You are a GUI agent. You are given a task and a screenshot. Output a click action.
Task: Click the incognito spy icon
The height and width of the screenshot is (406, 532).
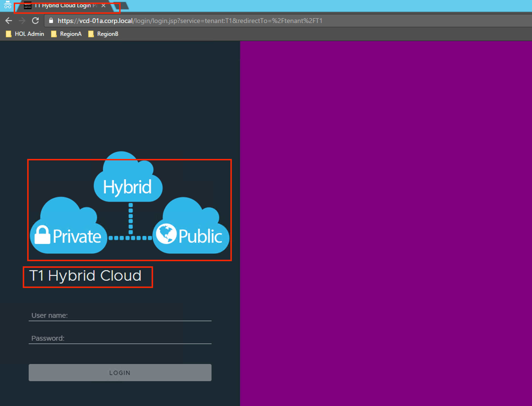(7, 5)
